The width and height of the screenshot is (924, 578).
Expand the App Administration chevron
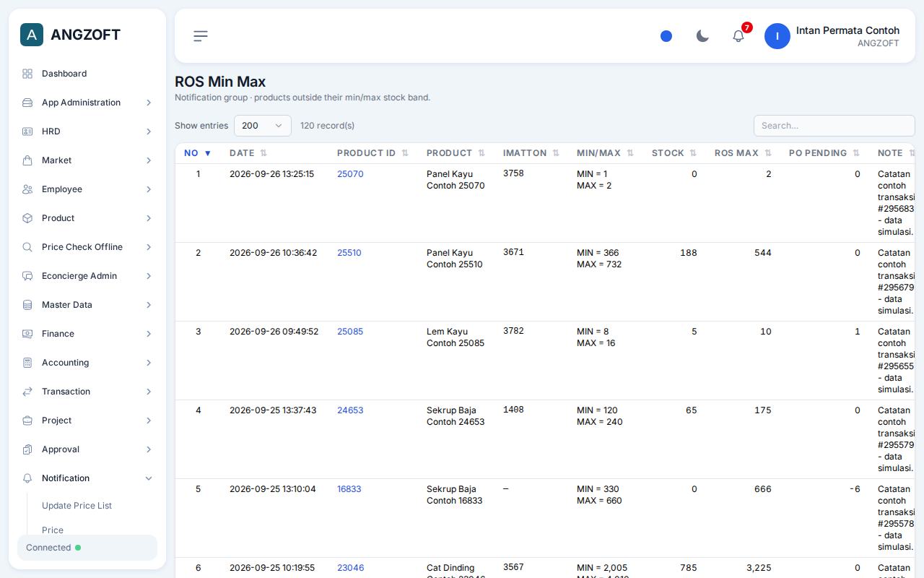point(149,103)
